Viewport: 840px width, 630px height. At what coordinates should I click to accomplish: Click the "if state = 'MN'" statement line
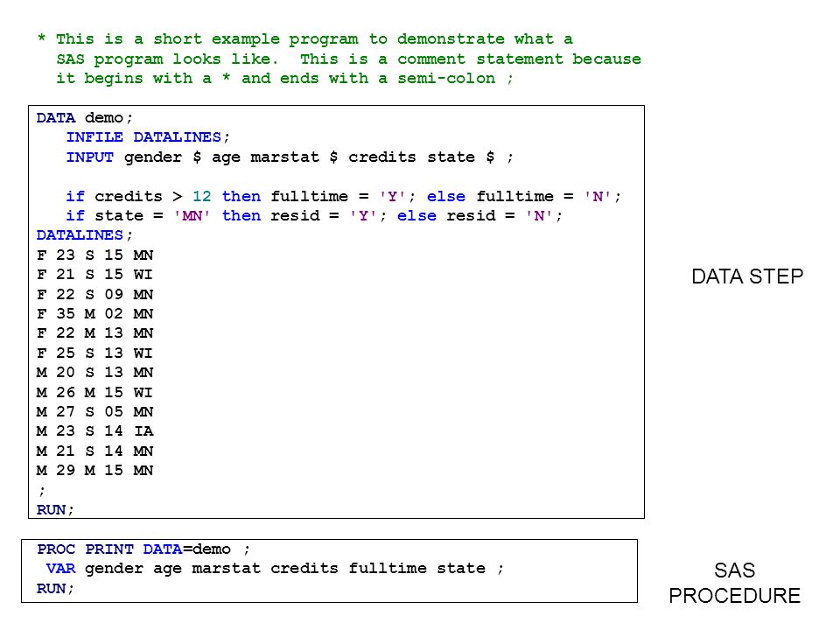click(313, 216)
